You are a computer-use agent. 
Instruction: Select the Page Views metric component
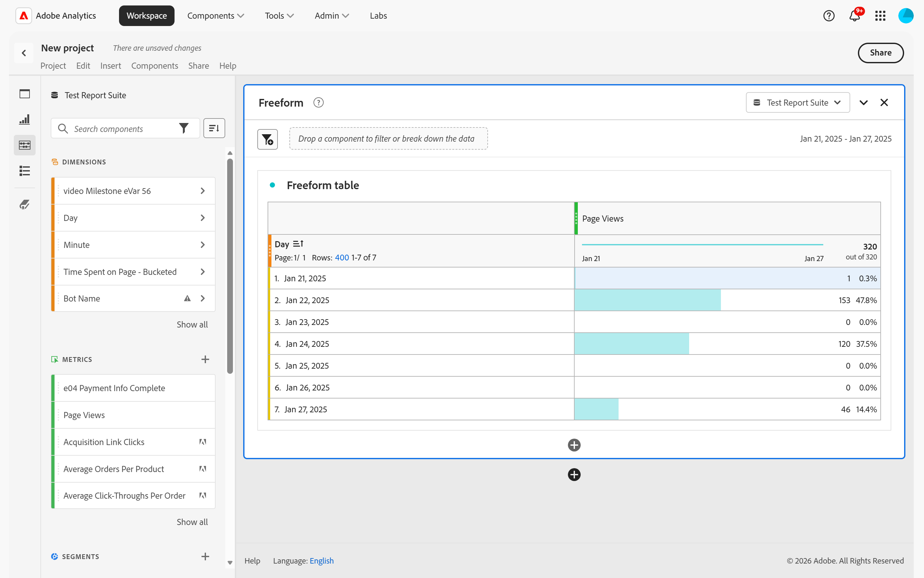tap(133, 415)
